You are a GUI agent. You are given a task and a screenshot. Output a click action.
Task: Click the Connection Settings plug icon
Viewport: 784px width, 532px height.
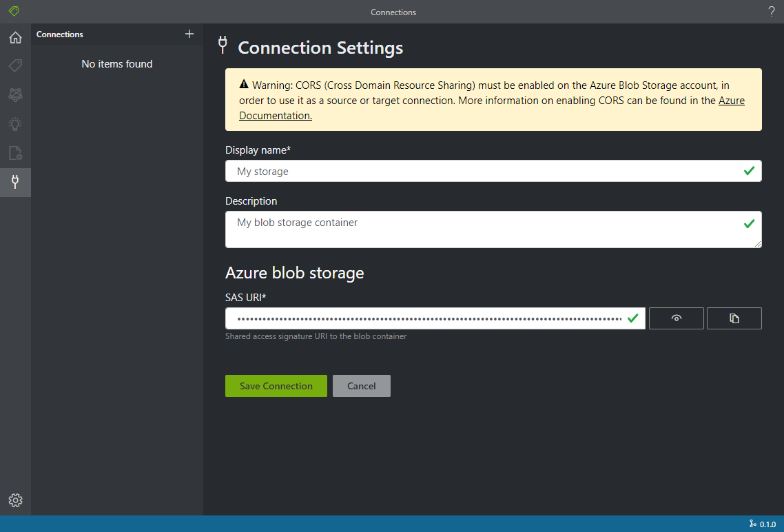[223, 45]
